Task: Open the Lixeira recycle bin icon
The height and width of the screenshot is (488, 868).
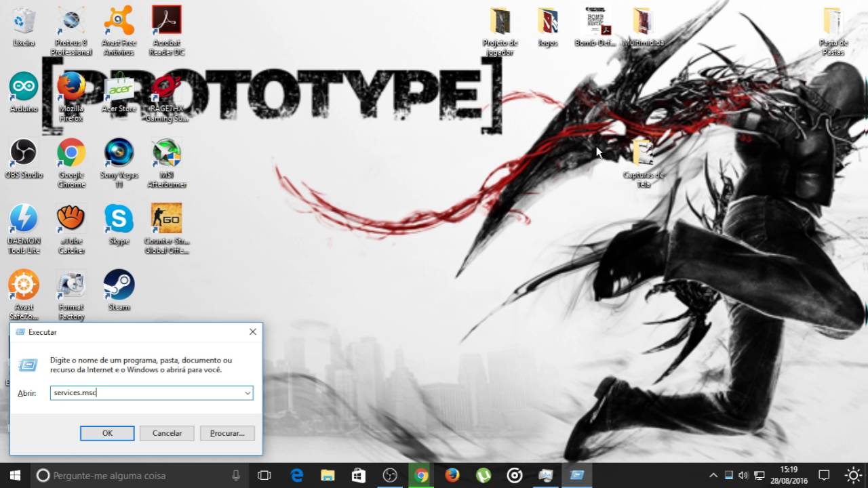Action: click(x=24, y=26)
